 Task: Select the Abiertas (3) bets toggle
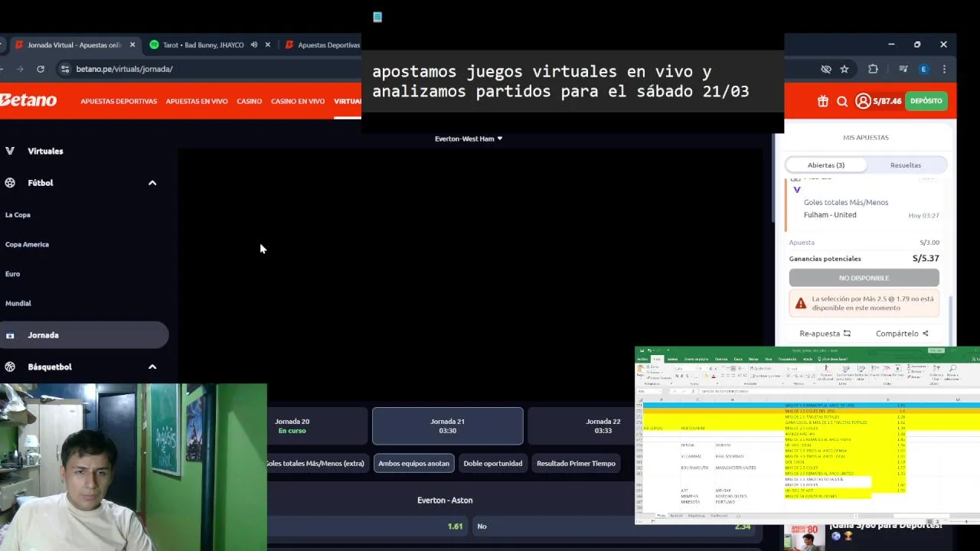(826, 165)
